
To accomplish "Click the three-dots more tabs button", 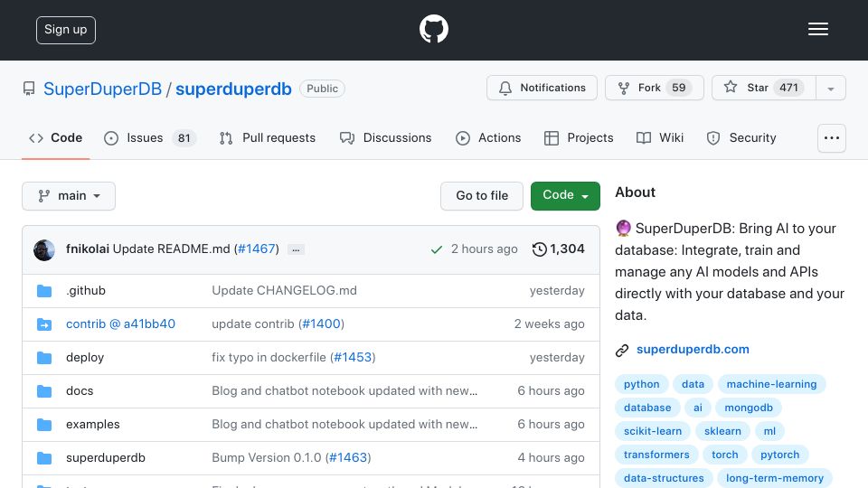I will [832, 138].
